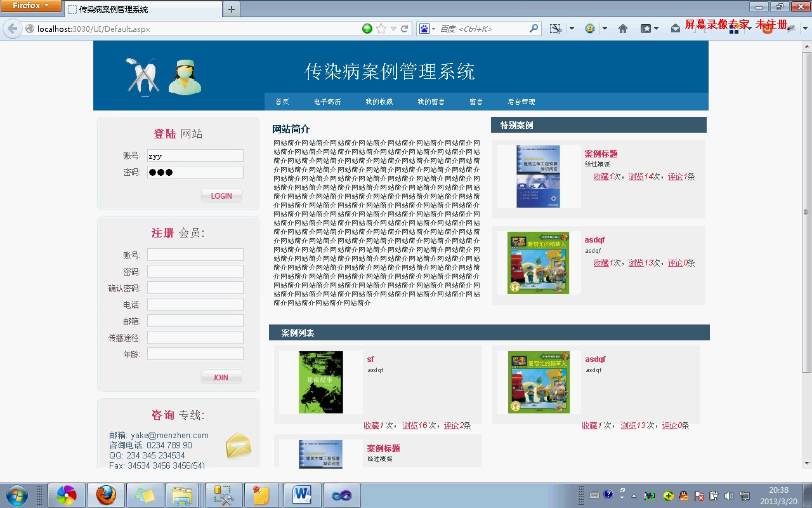Open 我的留言 in site navigation

(x=431, y=102)
